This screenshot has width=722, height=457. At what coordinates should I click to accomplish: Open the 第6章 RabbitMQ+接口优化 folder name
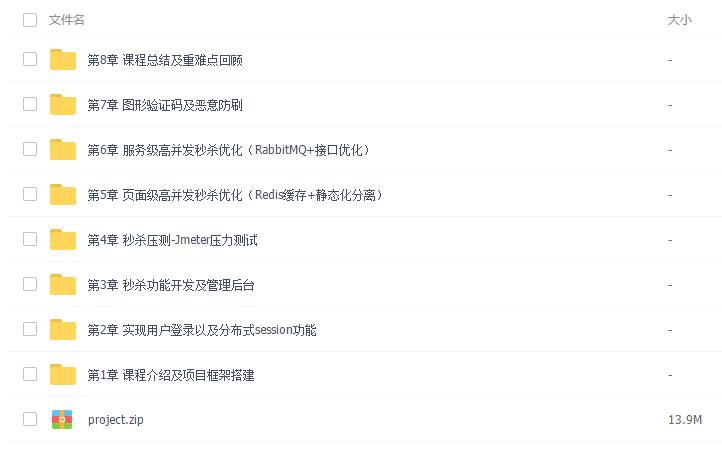click(x=229, y=150)
